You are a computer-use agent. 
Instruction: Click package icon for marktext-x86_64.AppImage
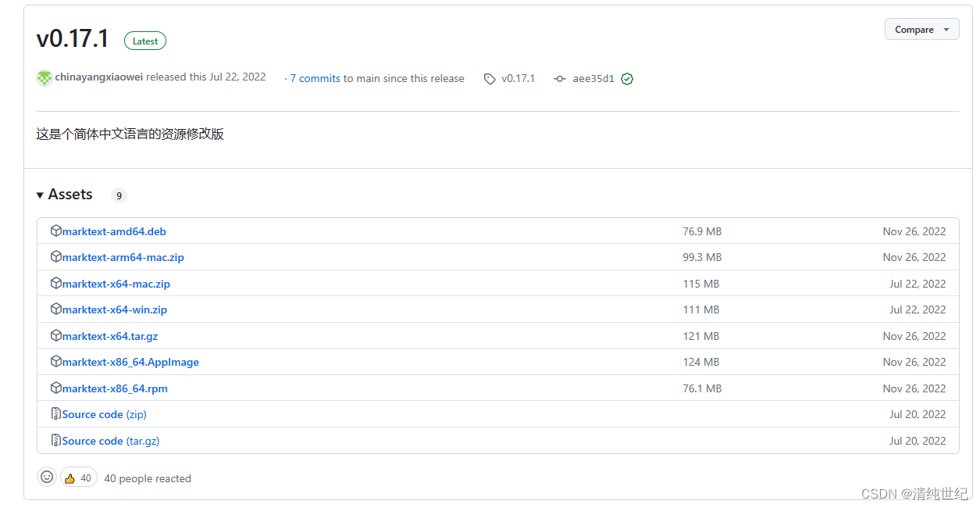pyautogui.click(x=56, y=361)
